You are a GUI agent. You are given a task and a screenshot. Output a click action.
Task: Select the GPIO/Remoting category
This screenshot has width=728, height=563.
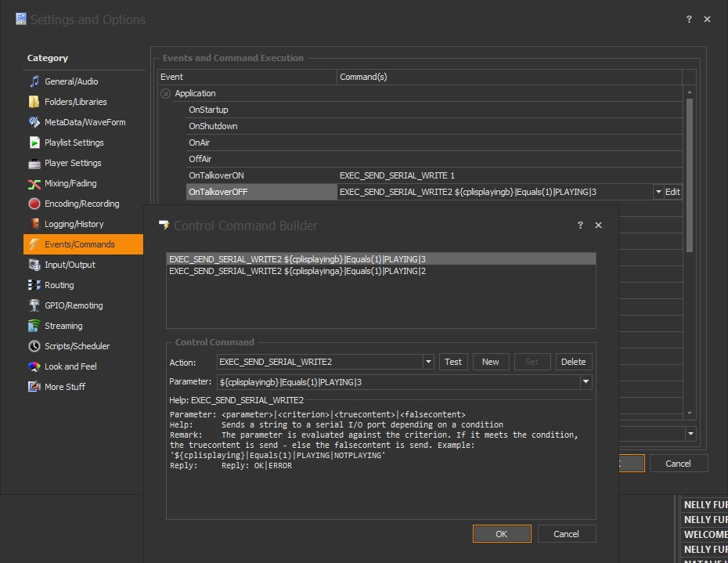tap(83, 305)
